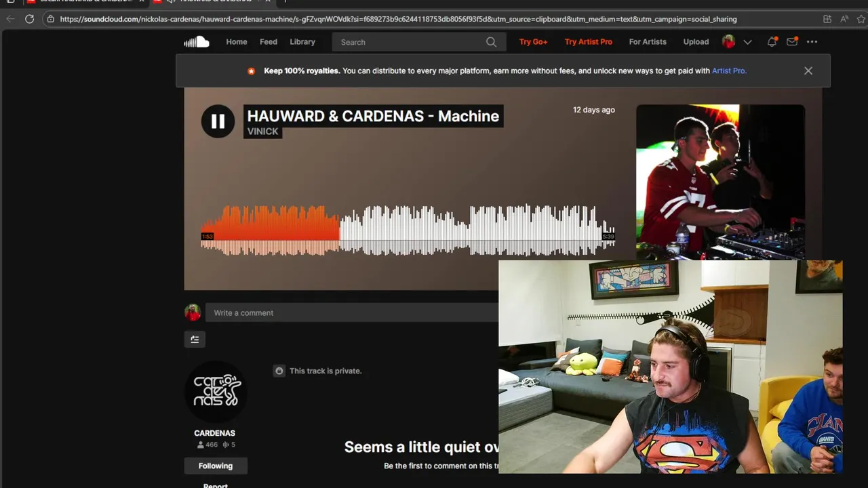Screen dimensions: 868x488
Task: Click the browser address bar URL
Action: pos(398,19)
